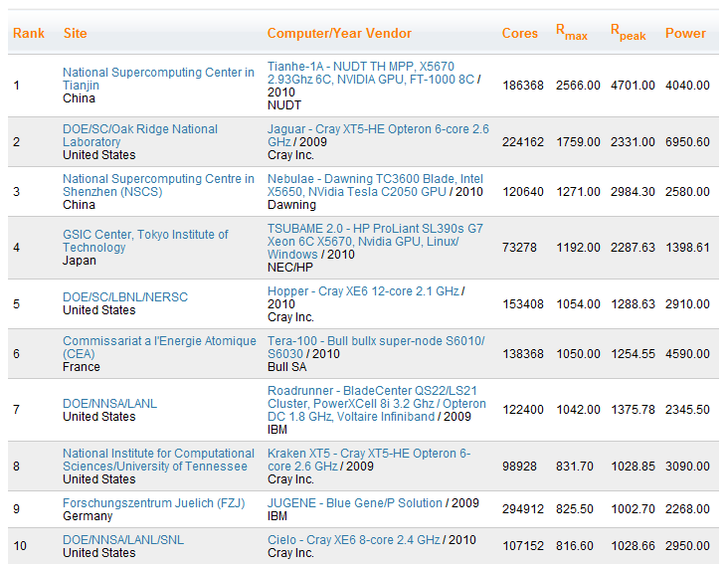
Task: Select Rpeak value 1375.78
Action: click(x=633, y=410)
